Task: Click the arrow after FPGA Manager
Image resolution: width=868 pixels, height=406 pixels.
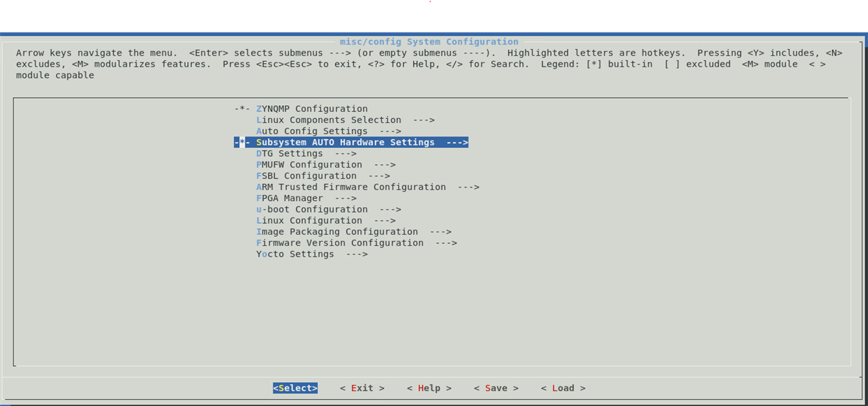Action: pyautogui.click(x=346, y=198)
